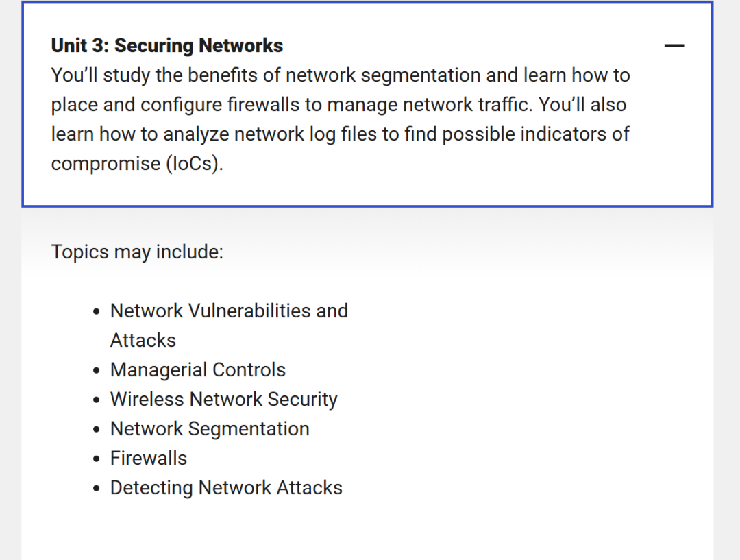Click the bullet beside Network Segmentation
This screenshot has width=740, height=560.
click(x=97, y=430)
